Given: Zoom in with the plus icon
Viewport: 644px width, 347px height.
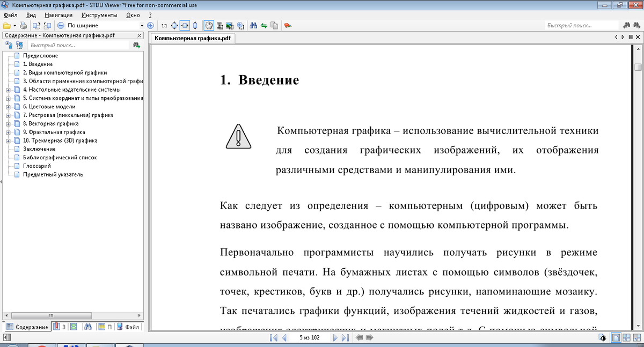Looking at the screenshot, I should (151, 25).
